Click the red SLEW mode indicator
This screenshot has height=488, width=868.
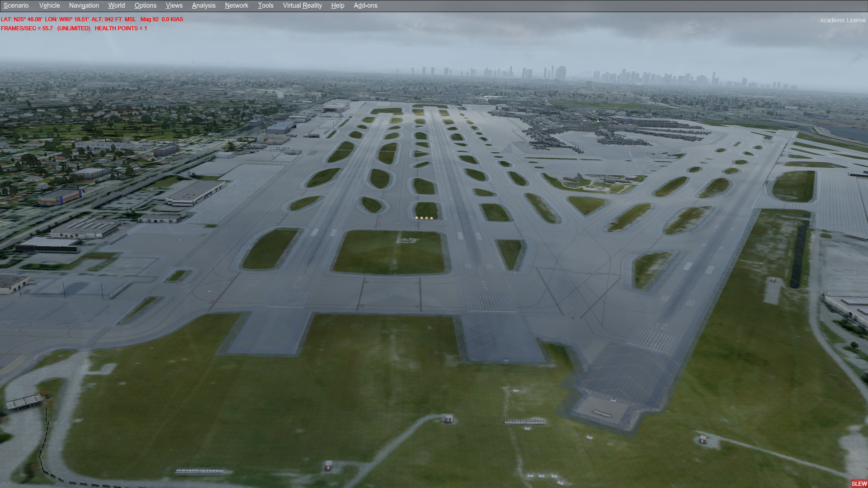(x=859, y=483)
